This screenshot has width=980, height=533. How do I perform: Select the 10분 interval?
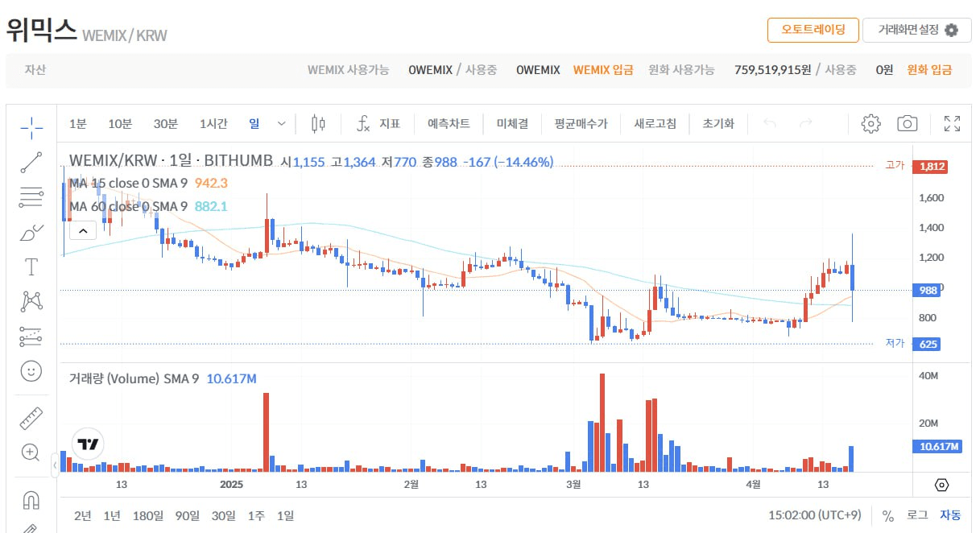coord(120,124)
